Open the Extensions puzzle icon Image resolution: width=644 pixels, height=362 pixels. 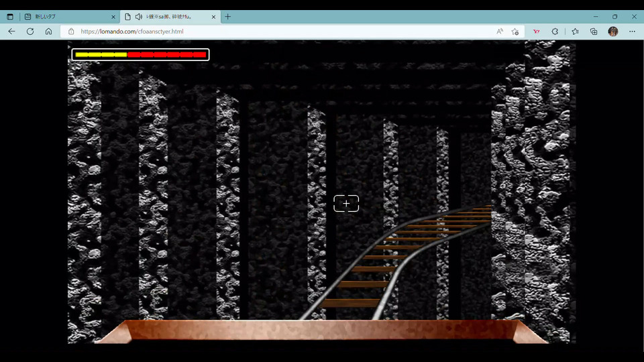[555, 32]
